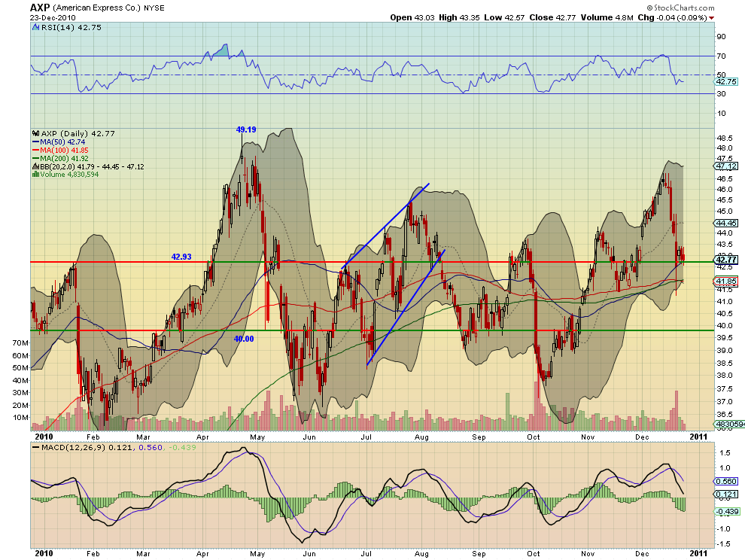Click the -0.439 MACD histogram value tag
This screenshot has height=560, width=745.
[x=728, y=512]
